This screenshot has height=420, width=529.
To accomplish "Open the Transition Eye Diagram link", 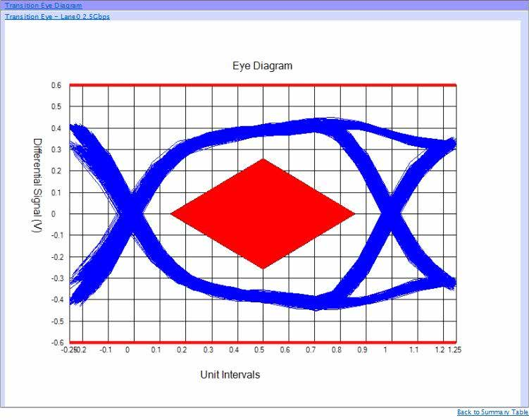I will [43, 6].
